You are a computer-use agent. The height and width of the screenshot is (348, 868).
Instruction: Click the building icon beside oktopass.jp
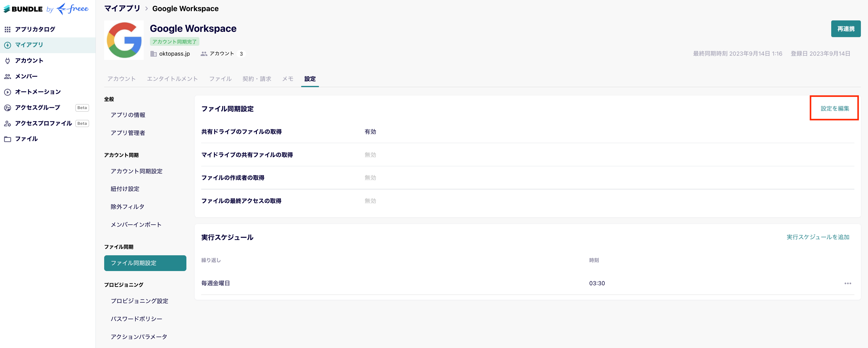[153, 54]
